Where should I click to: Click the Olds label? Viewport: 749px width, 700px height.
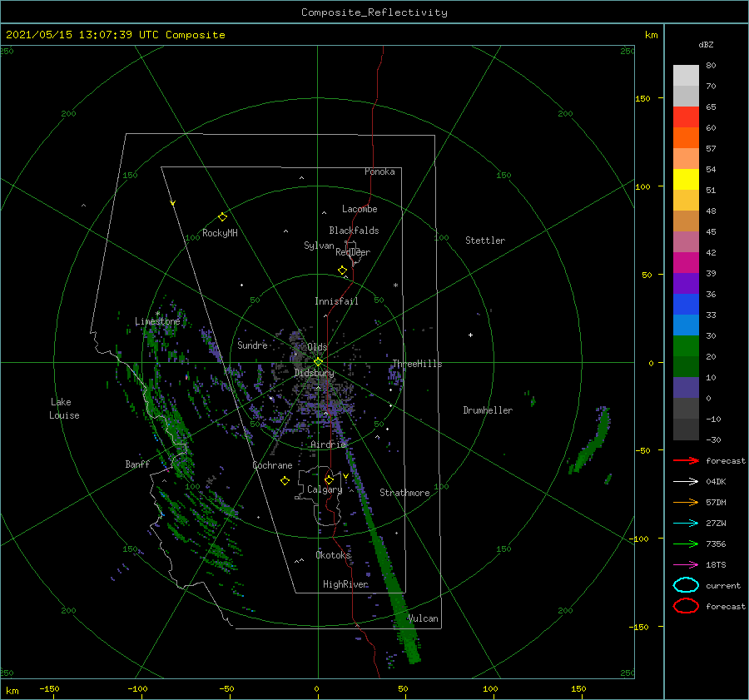317,347
